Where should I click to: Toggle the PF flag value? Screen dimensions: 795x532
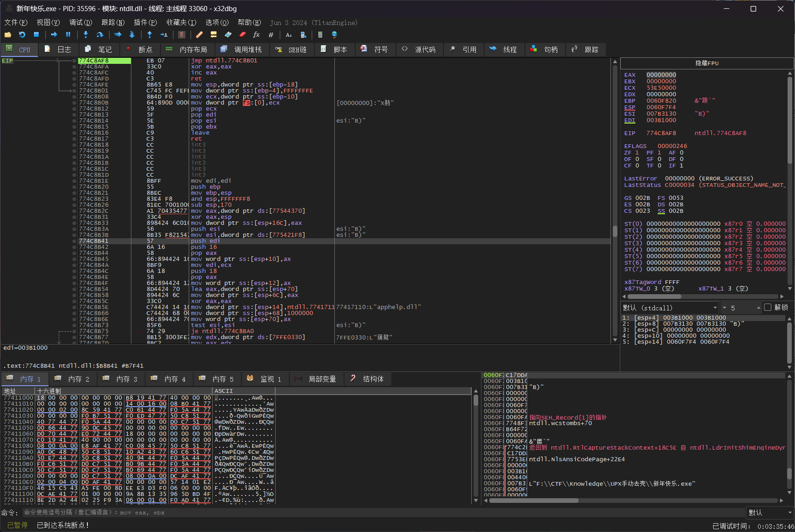[659, 152]
